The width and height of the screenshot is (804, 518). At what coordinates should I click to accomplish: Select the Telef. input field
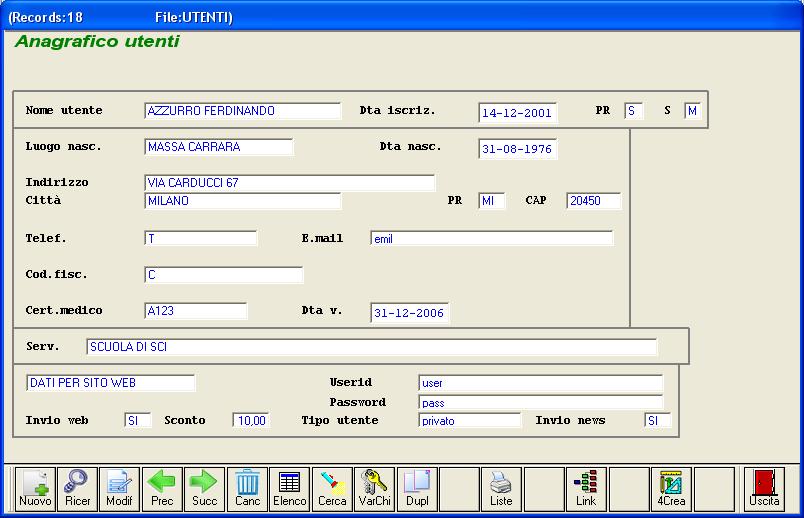coord(200,238)
